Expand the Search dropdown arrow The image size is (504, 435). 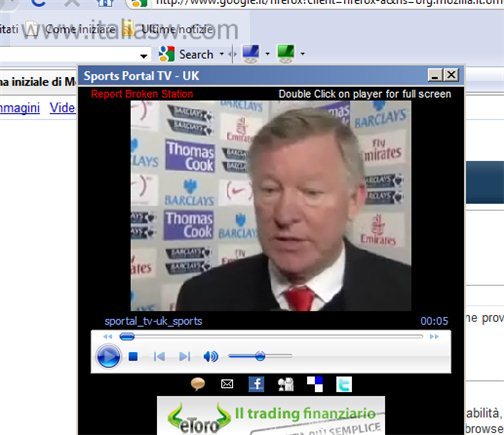222,54
